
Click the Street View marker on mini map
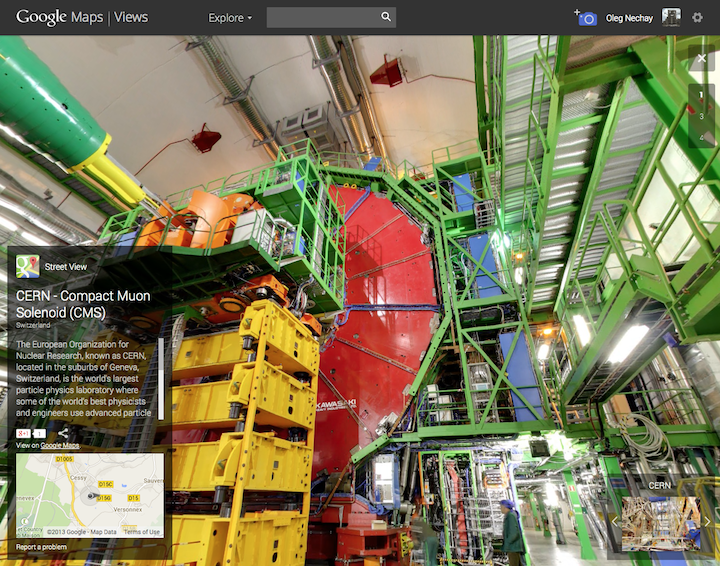coord(92,496)
